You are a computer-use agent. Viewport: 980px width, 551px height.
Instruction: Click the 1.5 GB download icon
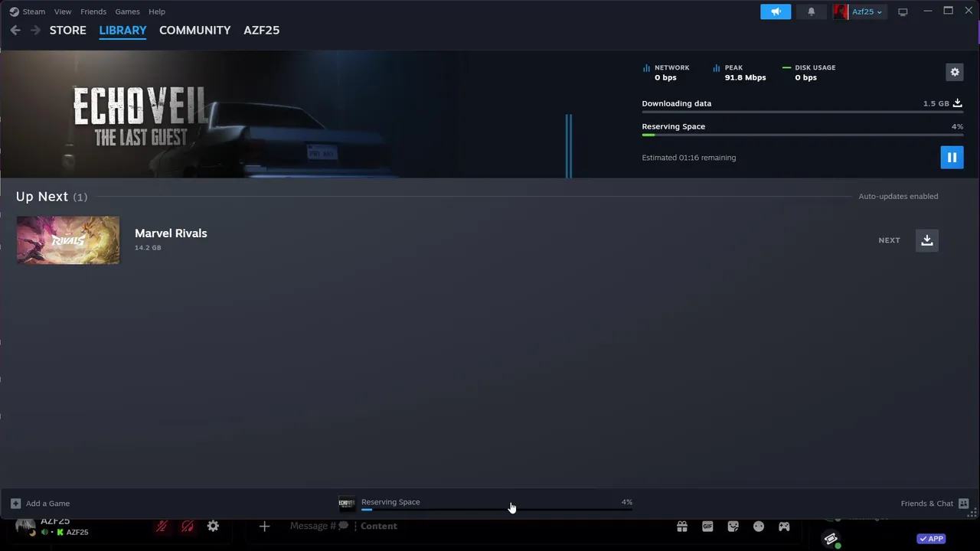(957, 103)
